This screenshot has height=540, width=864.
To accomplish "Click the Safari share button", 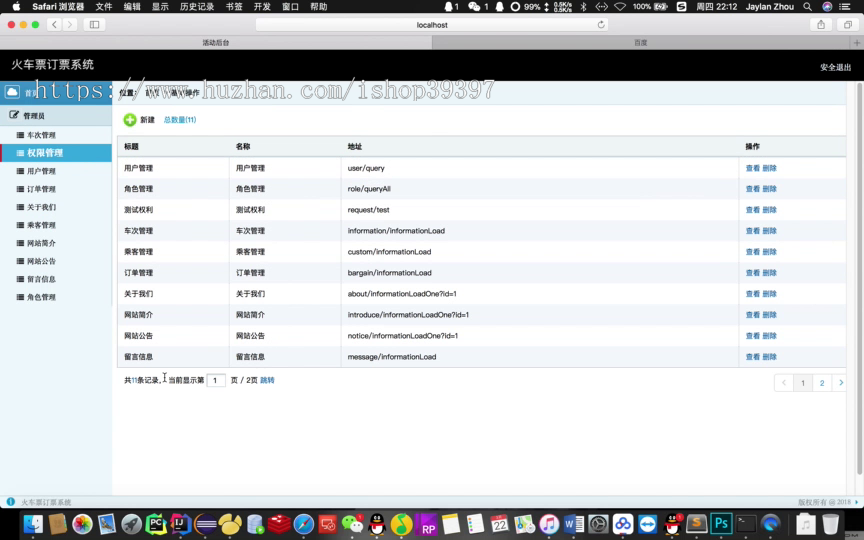I will (x=821, y=24).
